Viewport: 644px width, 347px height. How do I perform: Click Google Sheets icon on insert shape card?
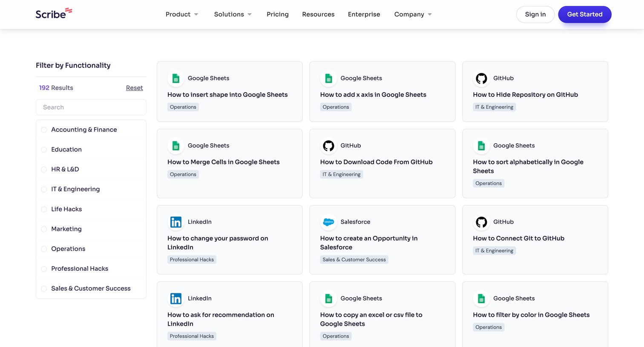point(175,78)
